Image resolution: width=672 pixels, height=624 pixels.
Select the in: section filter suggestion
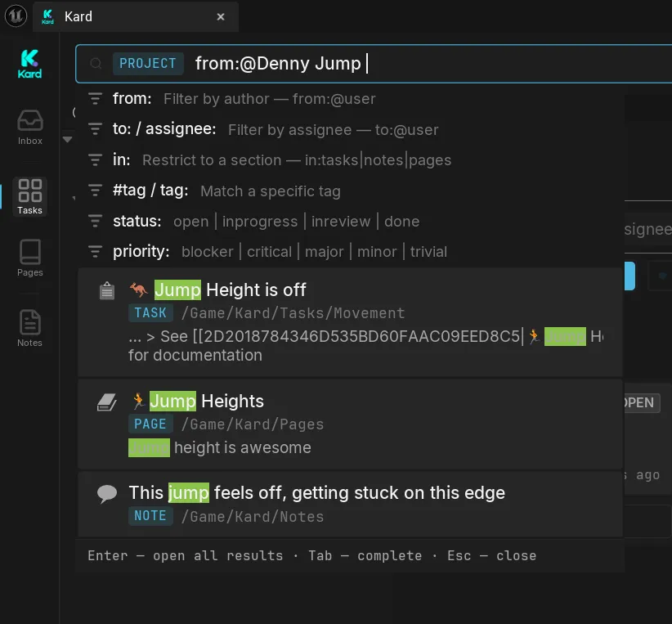(351, 160)
